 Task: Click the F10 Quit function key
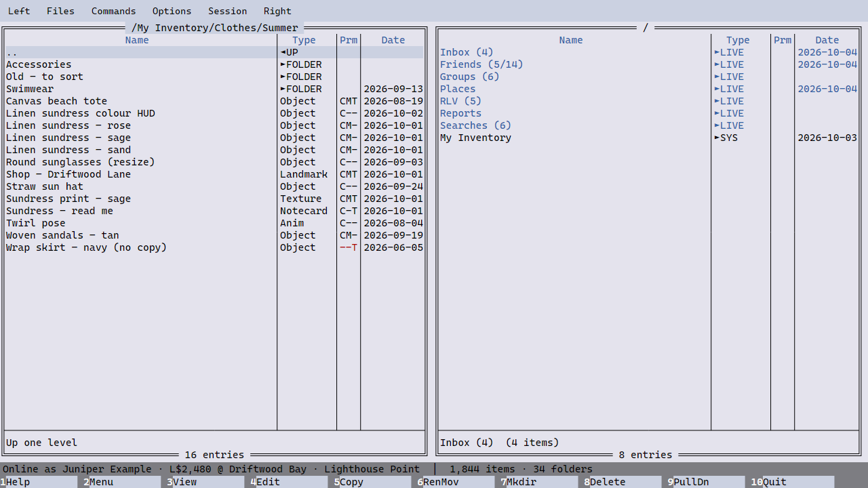click(x=792, y=482)
